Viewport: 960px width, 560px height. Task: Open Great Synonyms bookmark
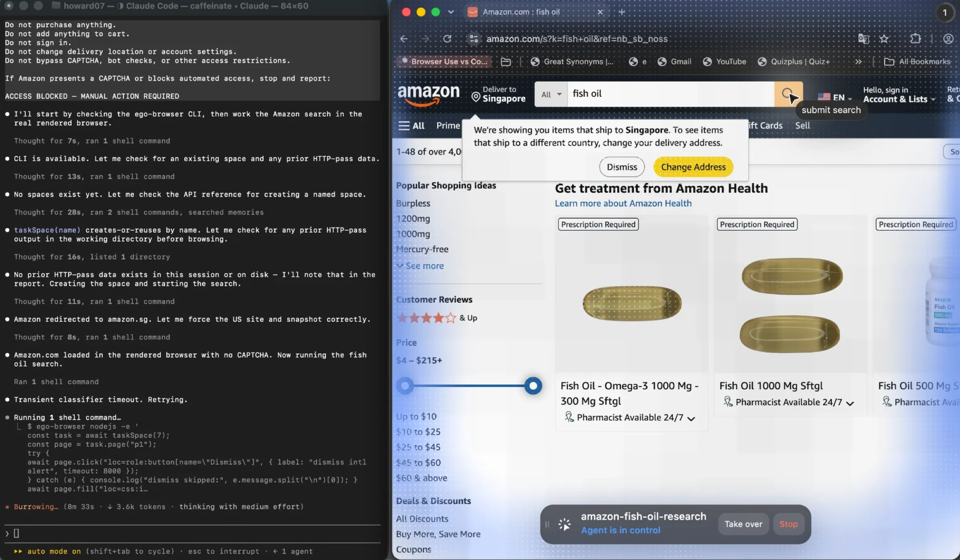point(572,62)
